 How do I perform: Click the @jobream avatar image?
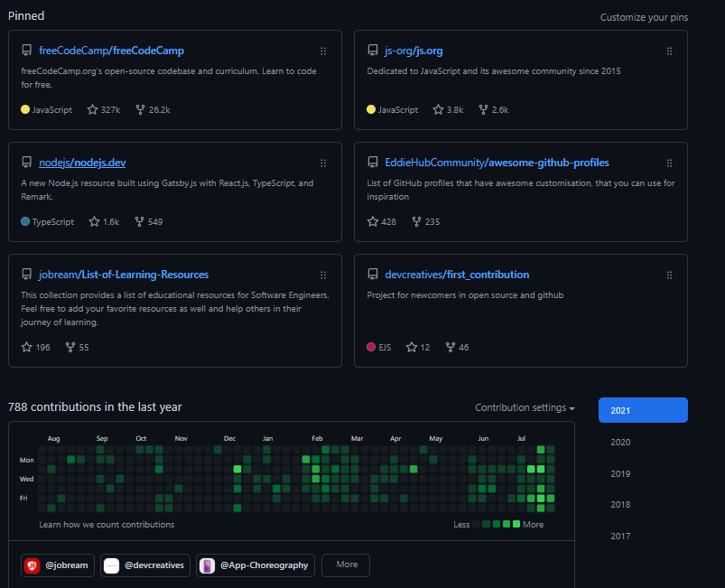(x=32, y=565)
